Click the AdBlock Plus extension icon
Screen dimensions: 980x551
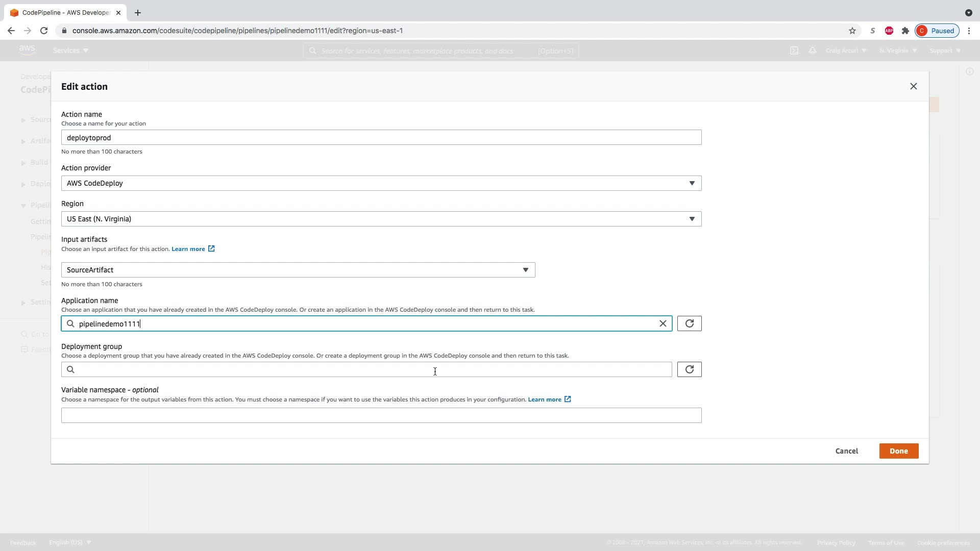tap(889, 31)
